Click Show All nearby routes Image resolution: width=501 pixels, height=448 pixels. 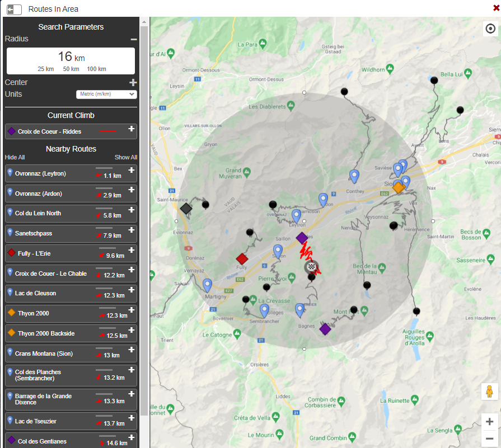126,157
